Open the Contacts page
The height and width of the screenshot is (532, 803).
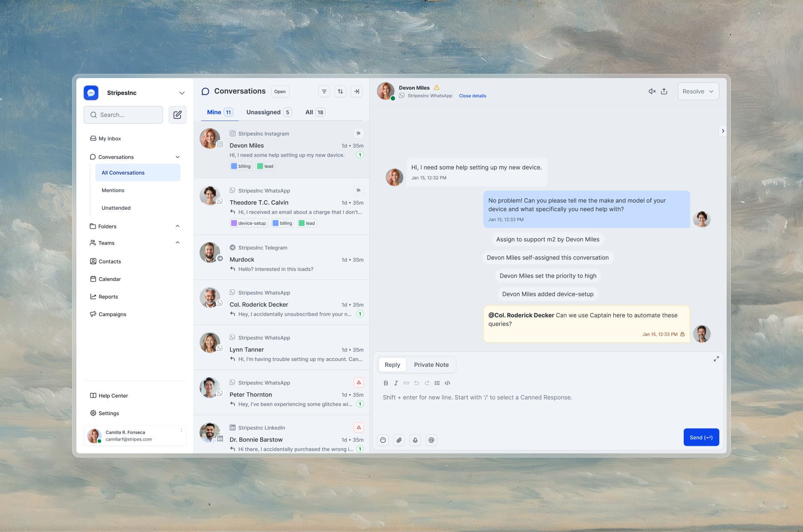(106, 261)
